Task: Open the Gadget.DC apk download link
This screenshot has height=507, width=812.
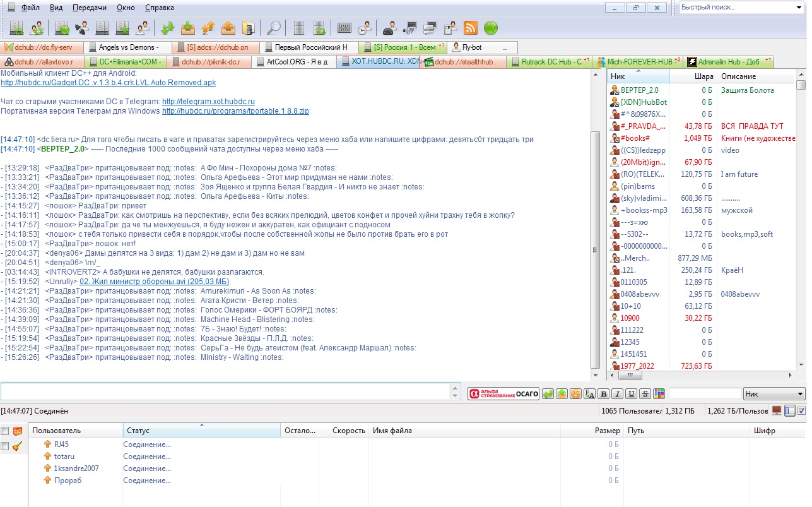Action: pos(109,83)
